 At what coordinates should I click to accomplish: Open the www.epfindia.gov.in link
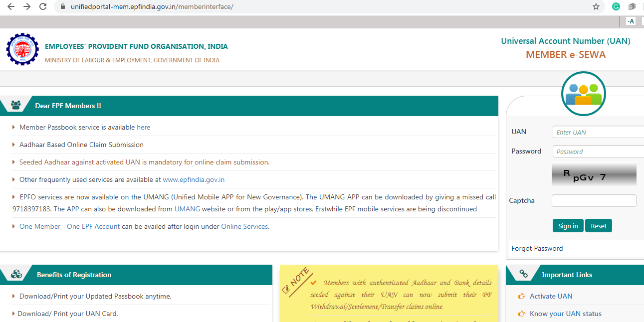tap(194, 179)
